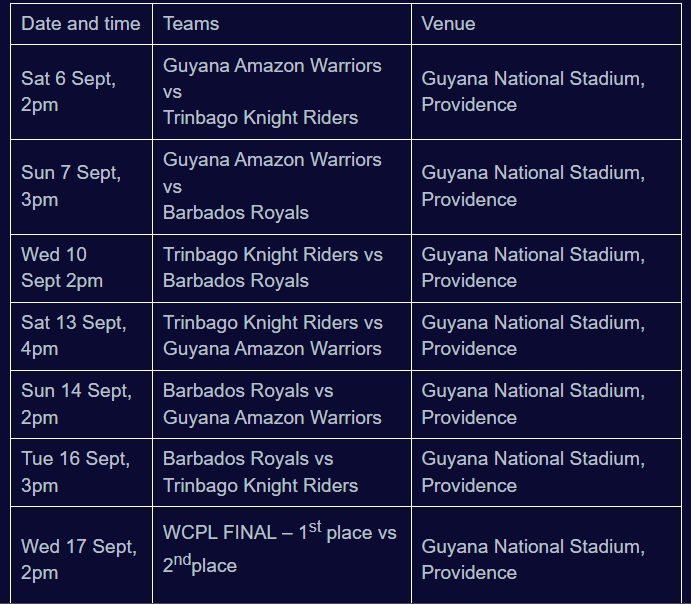This screenshot has width=691, height=604.
Task: Click the 'Wed 10 Sept 2pm' cell
Action: pos(81,268)
